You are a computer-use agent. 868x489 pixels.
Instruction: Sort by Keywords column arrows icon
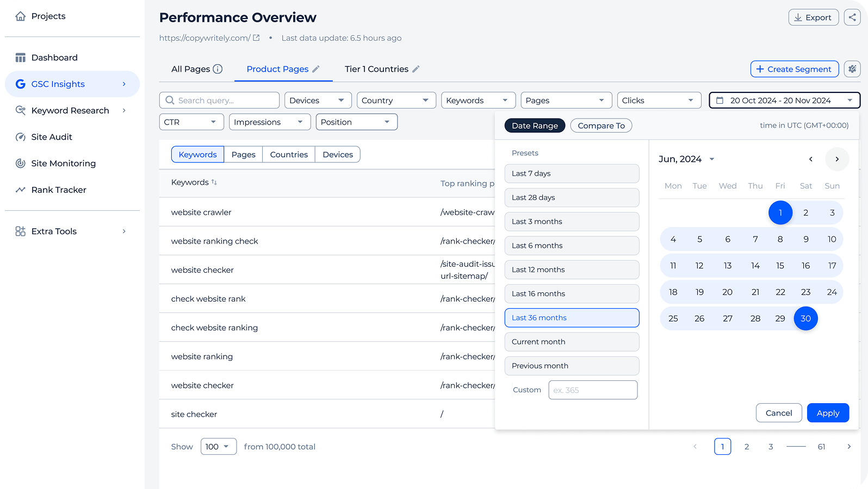pyautogui.click(x=214, y=183)
